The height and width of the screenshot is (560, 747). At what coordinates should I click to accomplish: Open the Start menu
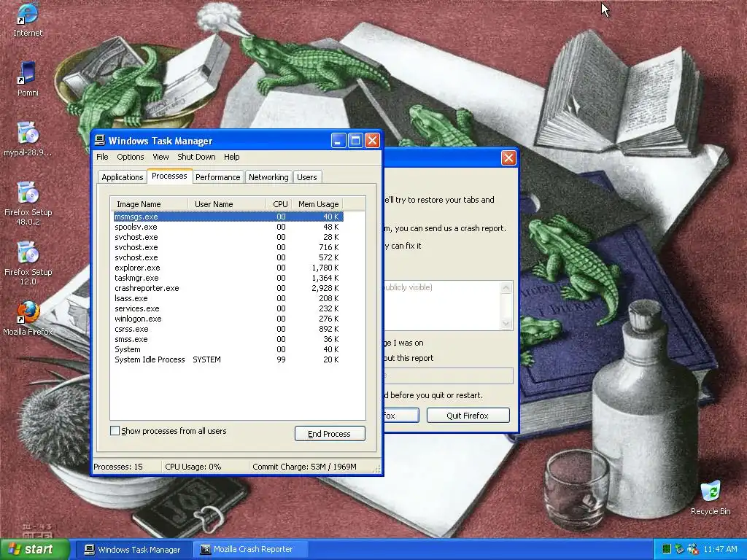(x=34, y=550)
